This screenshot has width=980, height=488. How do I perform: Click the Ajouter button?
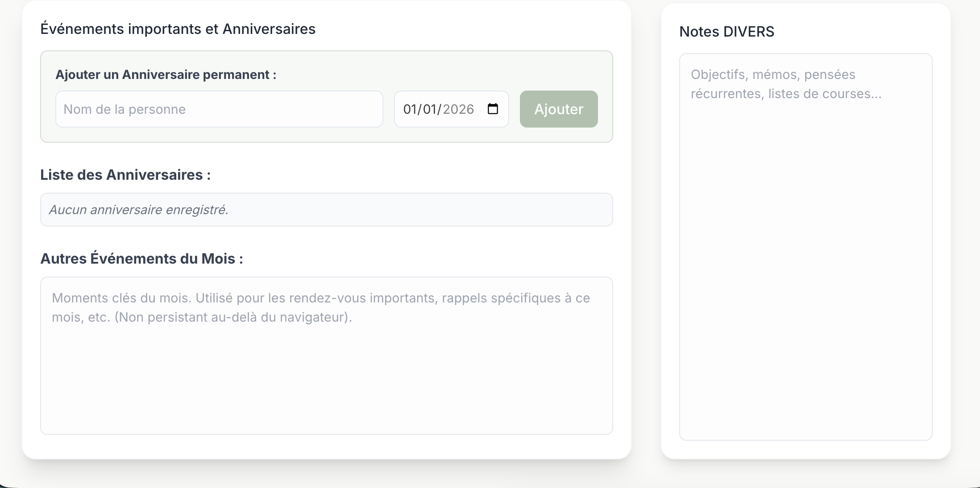click(x=558, y=108)
